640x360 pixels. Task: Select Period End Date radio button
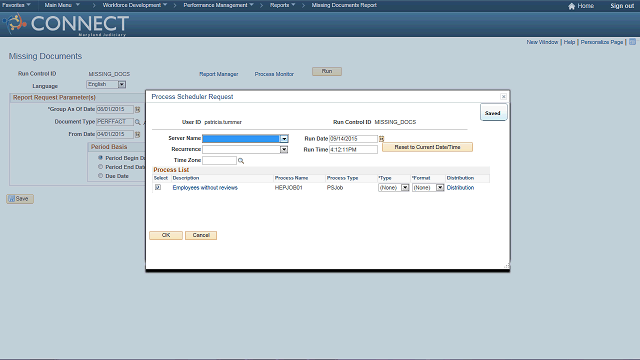pos(100,167)
